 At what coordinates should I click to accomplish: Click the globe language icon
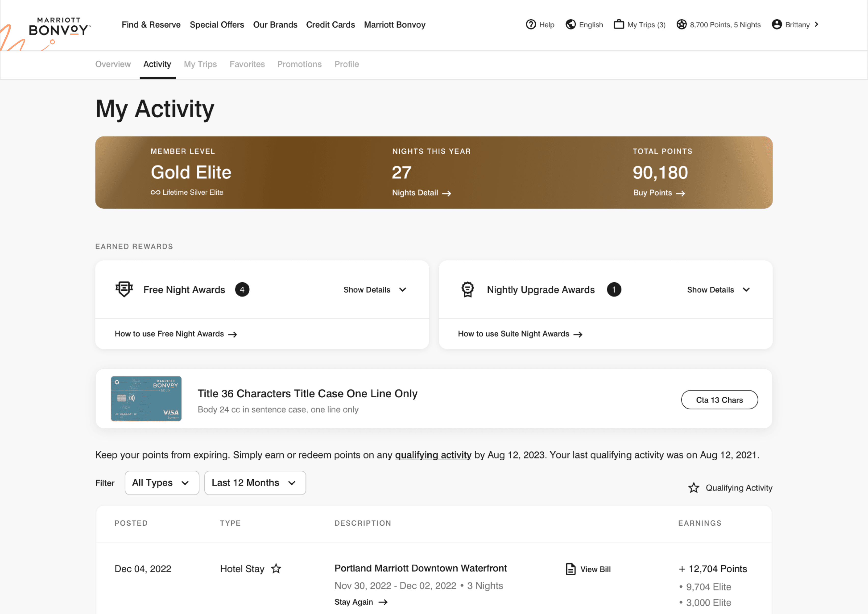click(x=570, y=25)
